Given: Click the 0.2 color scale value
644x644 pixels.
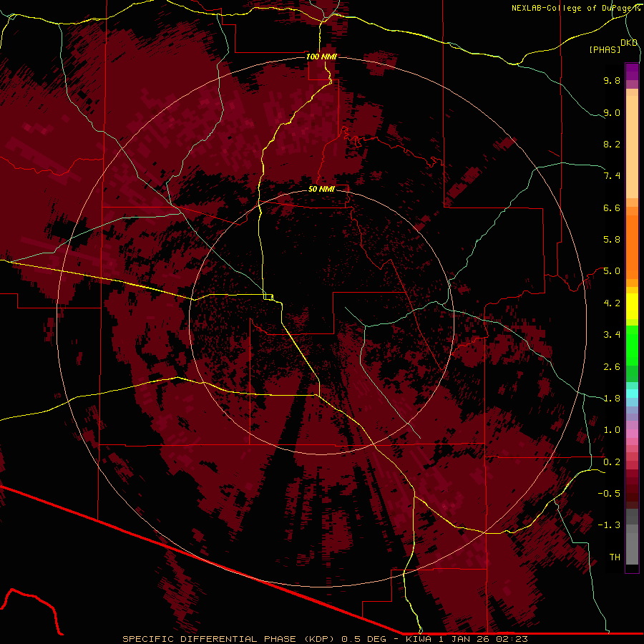Looking at the screenshot, I should click(x=612, y=462).
